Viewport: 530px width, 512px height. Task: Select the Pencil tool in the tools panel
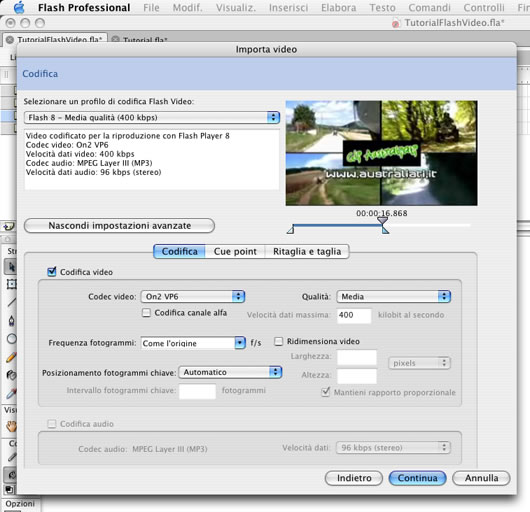(x=11, y=357)
